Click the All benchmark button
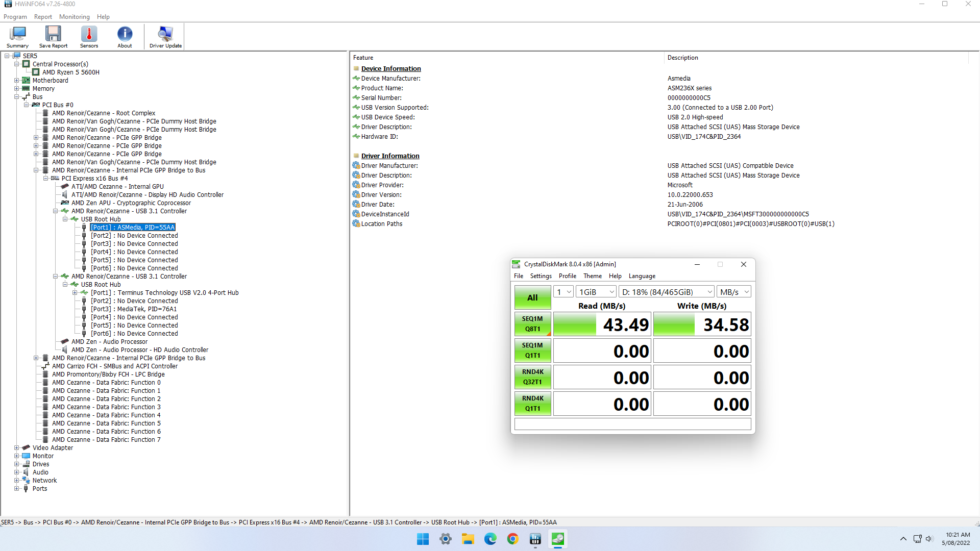 tap(532, 297)
